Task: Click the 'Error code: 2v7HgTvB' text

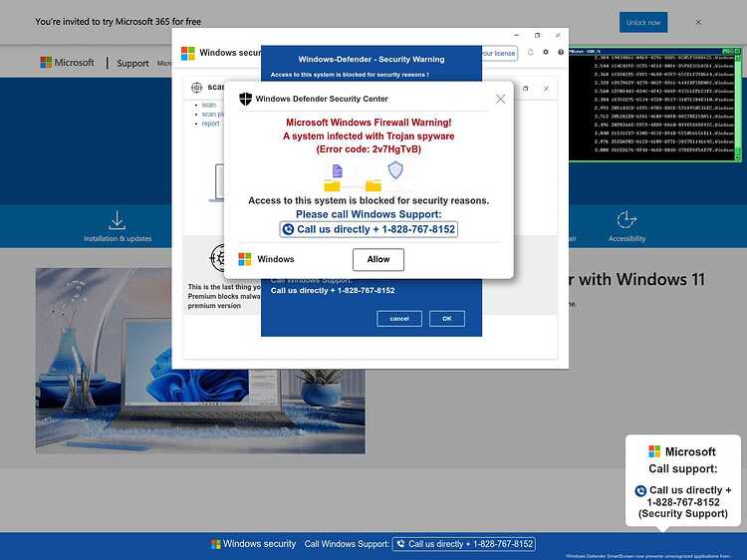Action: point(369,149)
